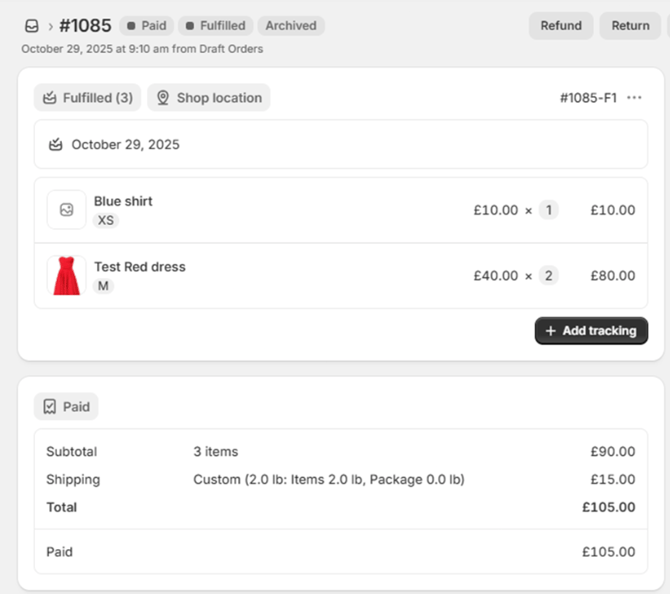670x594 pixels.
Task: Open the Blue shirt product link
Action: (123, 201)
